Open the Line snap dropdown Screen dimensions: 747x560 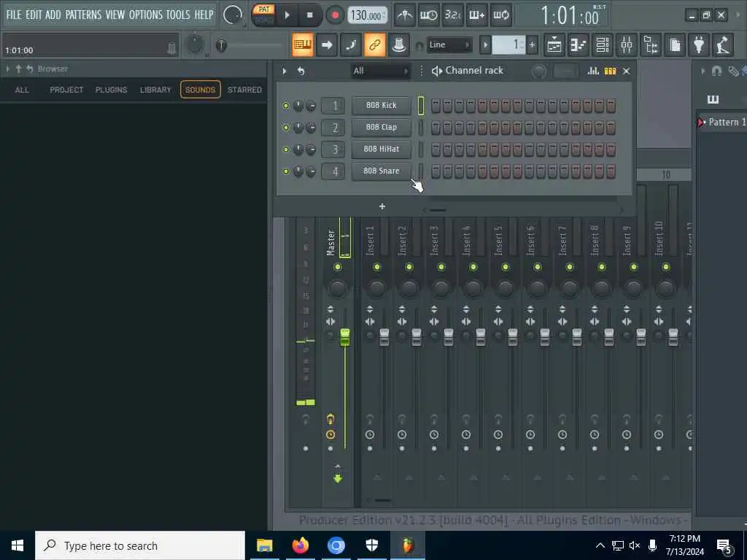(449, 44)
